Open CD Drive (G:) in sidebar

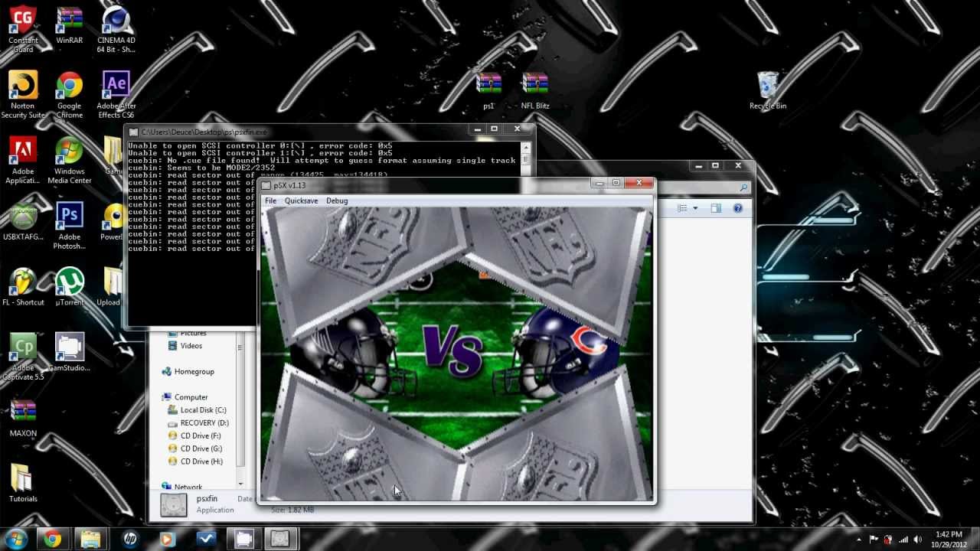pos(201,449)
